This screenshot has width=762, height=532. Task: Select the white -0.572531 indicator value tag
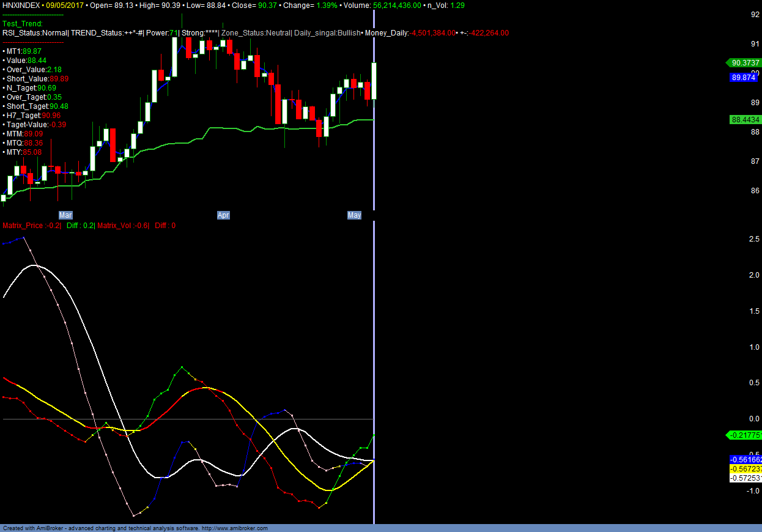[745, 478]
